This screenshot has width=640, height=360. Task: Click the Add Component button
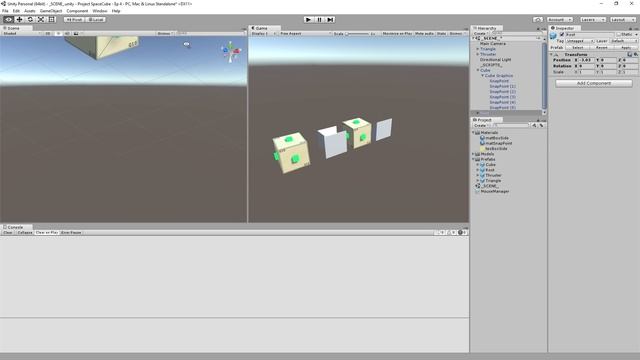pyautogui.click(x=594, y=83)
